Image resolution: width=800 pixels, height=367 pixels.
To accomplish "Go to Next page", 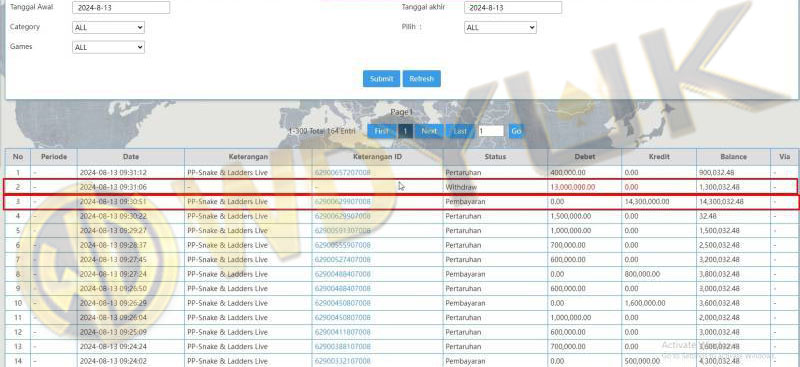I will (429, 131).
